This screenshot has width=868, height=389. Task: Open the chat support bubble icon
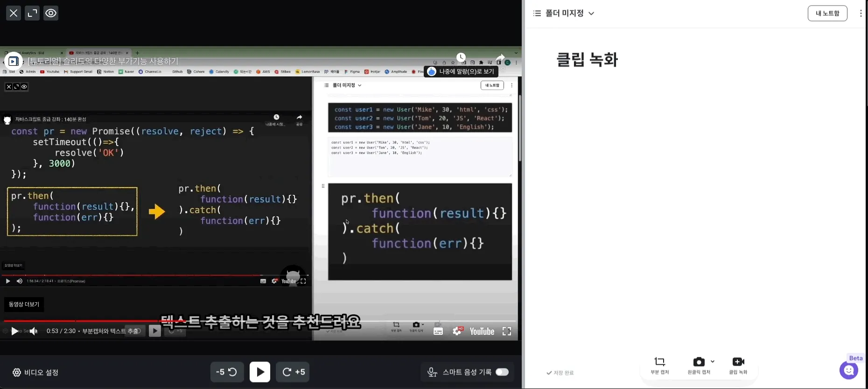[x=849, y=370]
